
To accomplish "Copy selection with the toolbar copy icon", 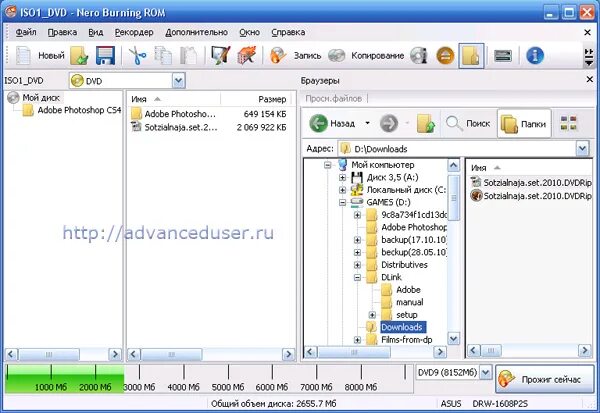I will [x=163, y=56].
